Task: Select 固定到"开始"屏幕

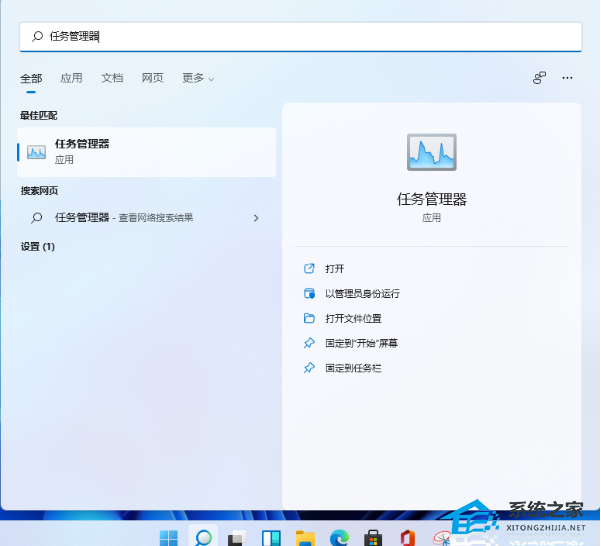Action: click(361, 343)
